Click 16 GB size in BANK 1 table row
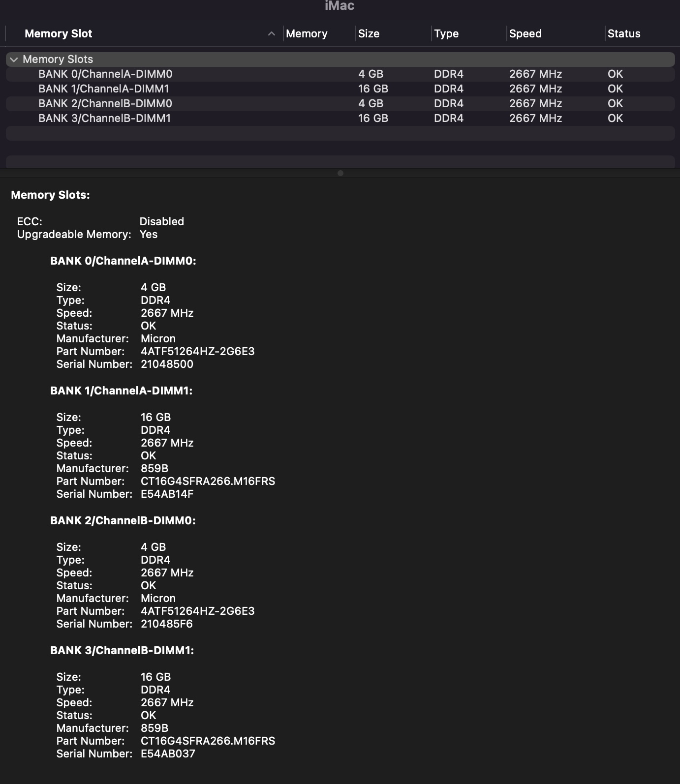Screen dimensions: 680x784 (373, 89)
